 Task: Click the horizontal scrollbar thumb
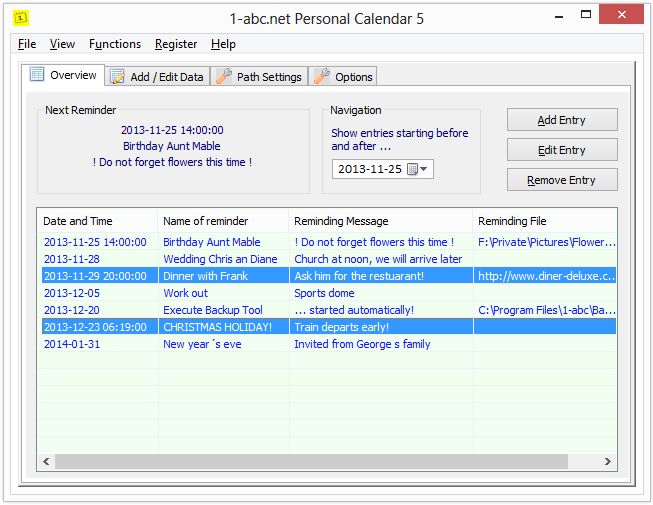coord(312,461)
